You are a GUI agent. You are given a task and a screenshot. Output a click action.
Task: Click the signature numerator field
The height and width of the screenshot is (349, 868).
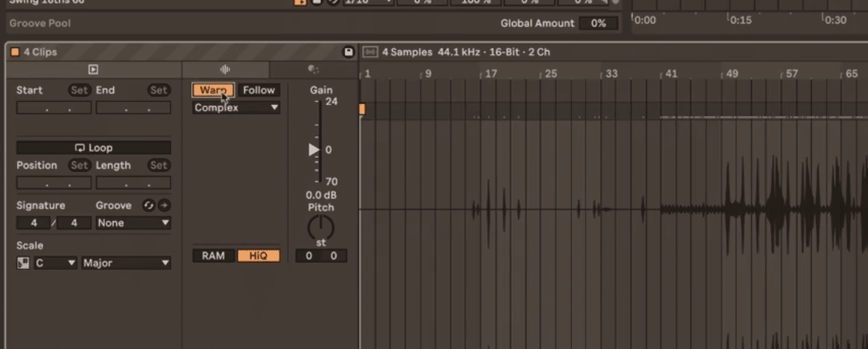33,223
